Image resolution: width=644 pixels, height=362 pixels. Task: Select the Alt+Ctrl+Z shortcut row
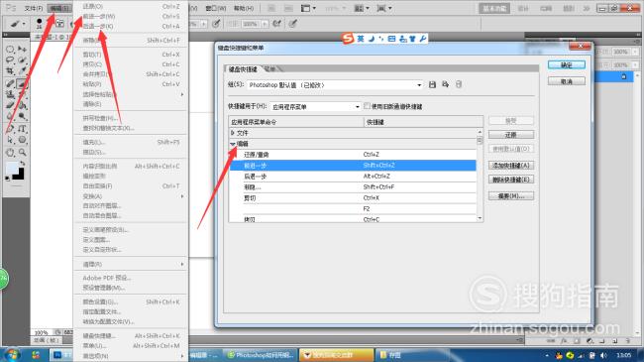353,177
